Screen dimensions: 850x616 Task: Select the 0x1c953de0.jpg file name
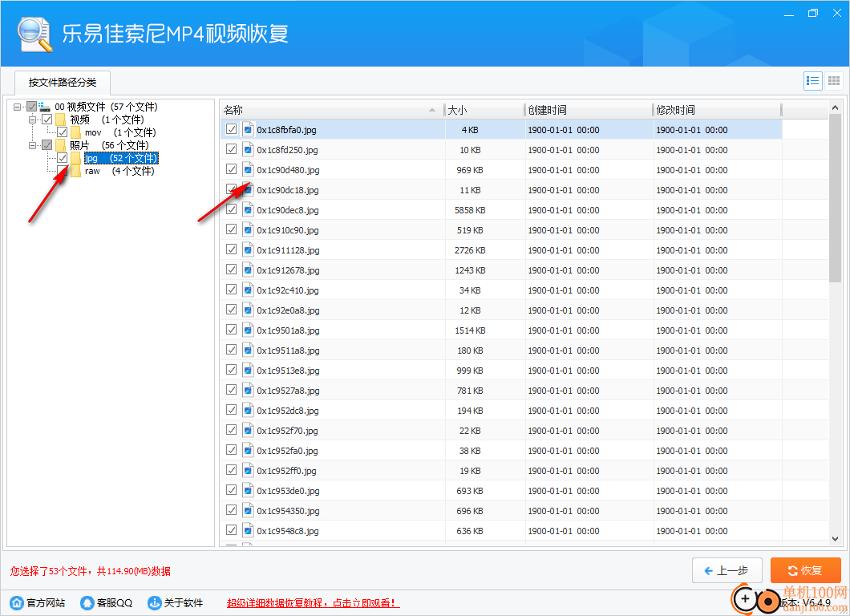click(289, 491)
